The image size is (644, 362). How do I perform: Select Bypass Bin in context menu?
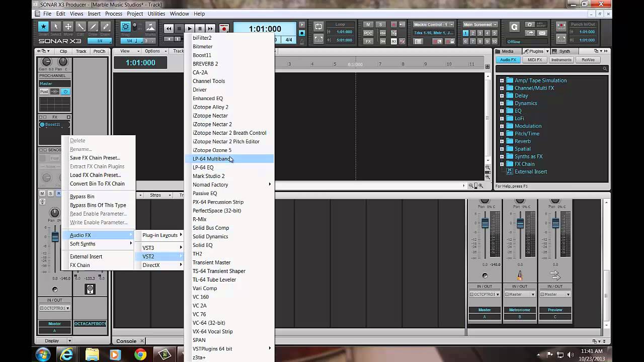pos(82,197)
